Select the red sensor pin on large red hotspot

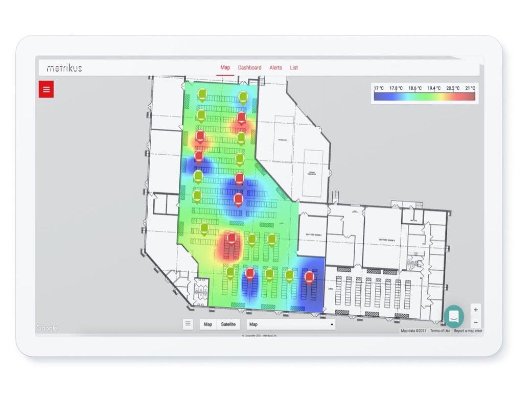point(232,238)
